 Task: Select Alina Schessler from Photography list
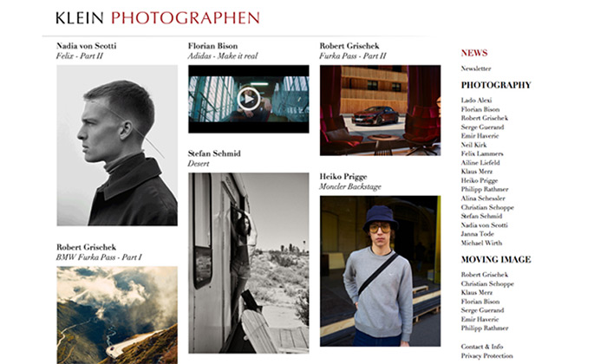483,198
